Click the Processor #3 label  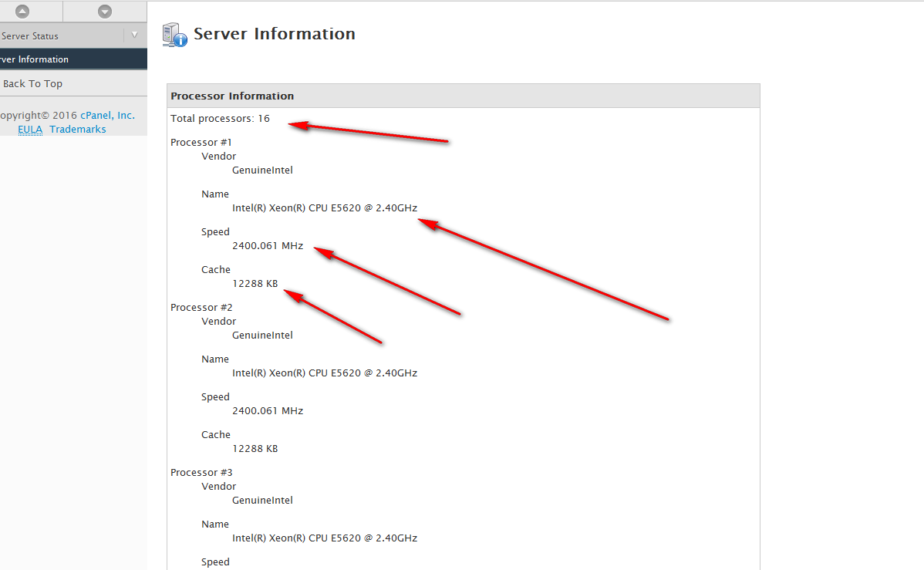point(201,472)
